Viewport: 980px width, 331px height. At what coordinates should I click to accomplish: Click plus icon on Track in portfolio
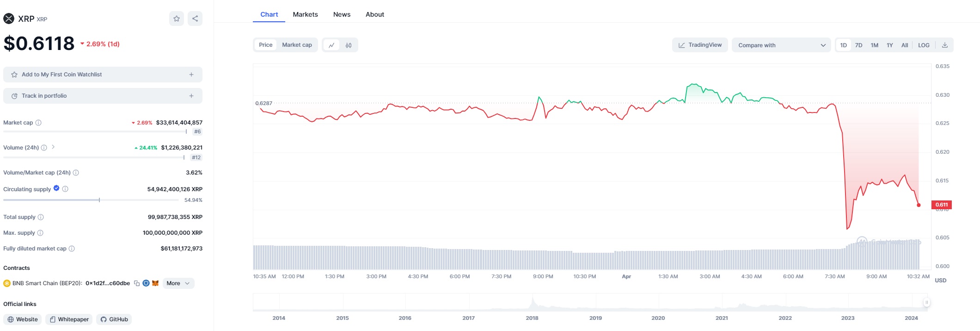191,96
